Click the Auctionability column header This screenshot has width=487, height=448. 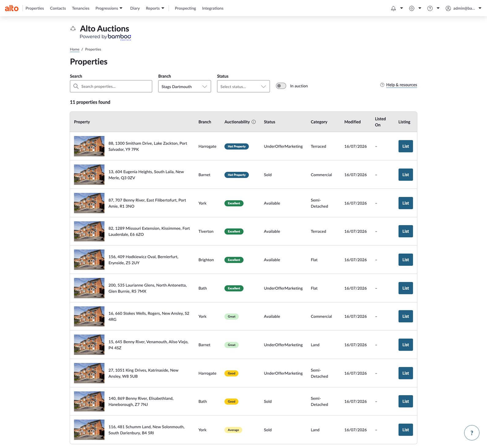pyautogui.click(x=237, y=122)
